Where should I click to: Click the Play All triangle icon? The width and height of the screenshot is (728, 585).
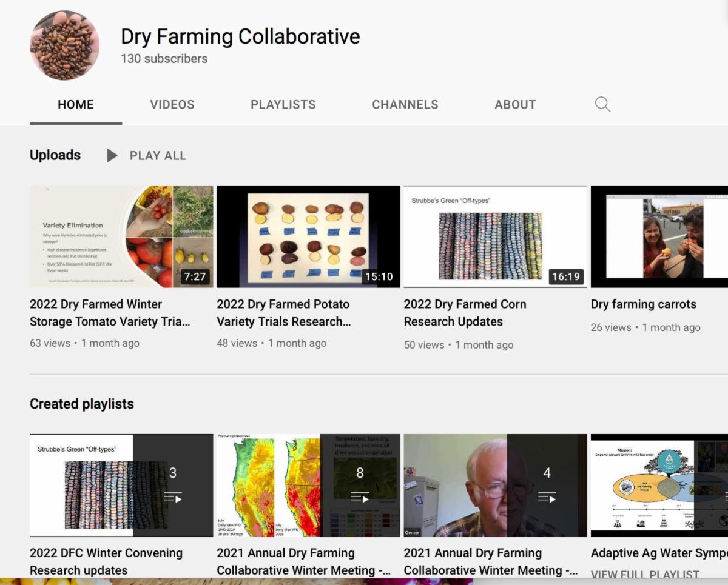coord(112,156)
